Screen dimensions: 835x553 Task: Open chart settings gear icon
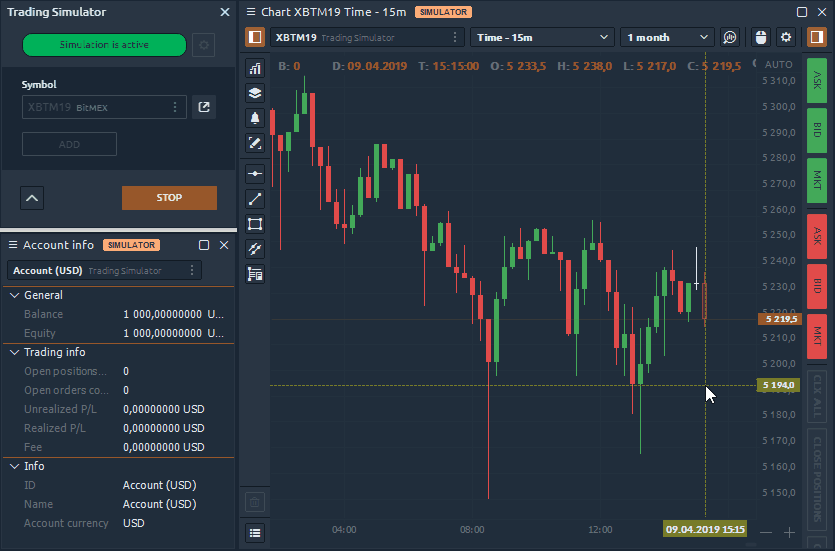[x=786, y=37]
